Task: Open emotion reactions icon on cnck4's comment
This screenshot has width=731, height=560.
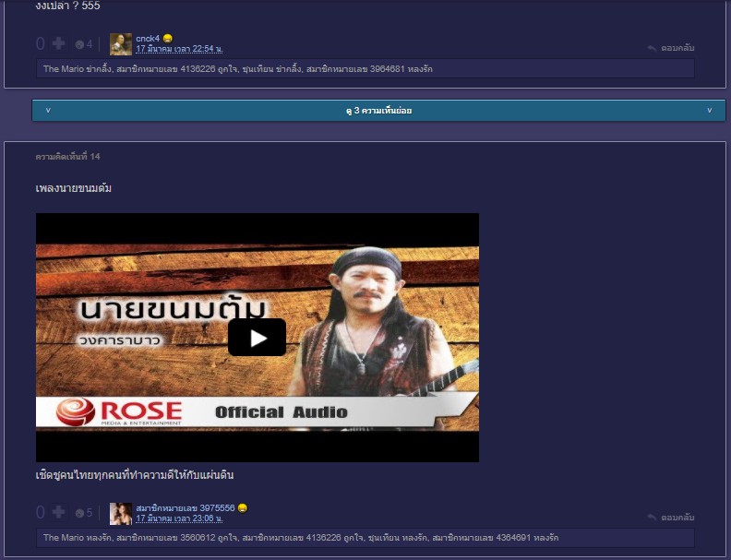Action: [x=79, y=44]
